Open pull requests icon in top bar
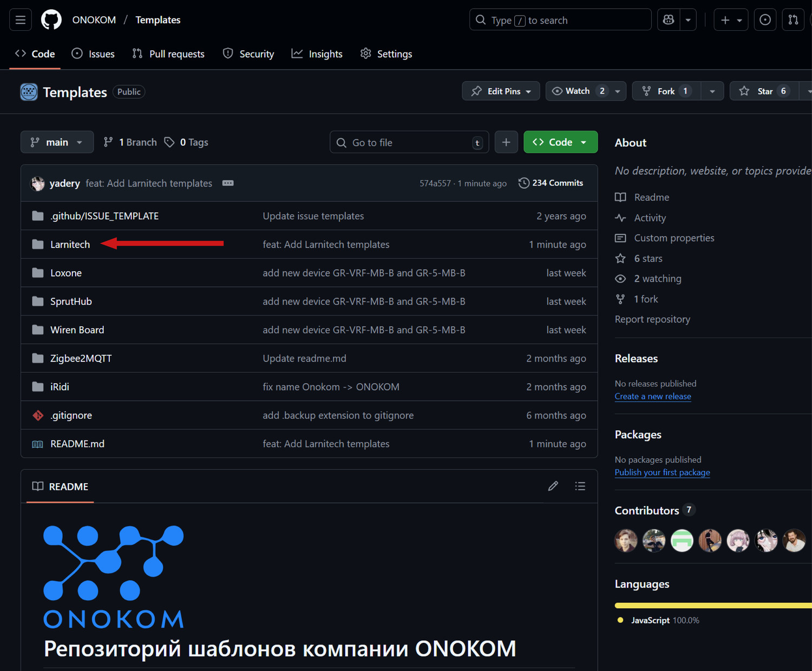 793,19
